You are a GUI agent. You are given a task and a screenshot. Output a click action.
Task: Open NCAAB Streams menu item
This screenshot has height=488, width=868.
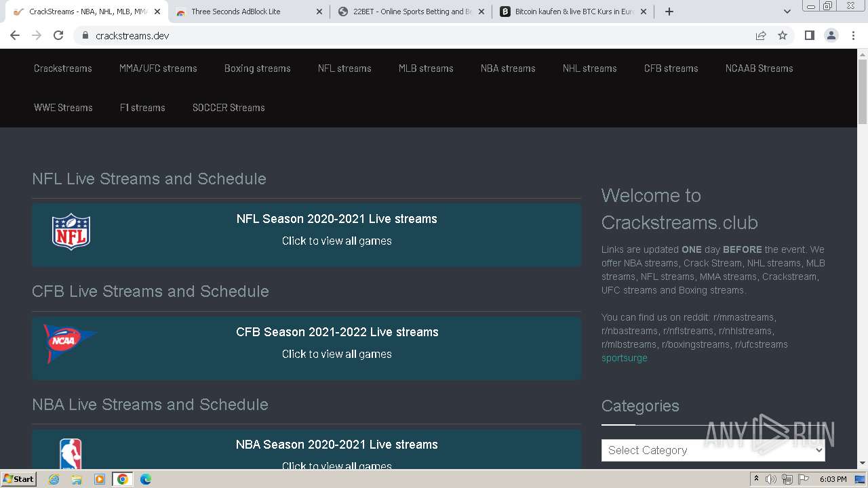tap(759, 68)
